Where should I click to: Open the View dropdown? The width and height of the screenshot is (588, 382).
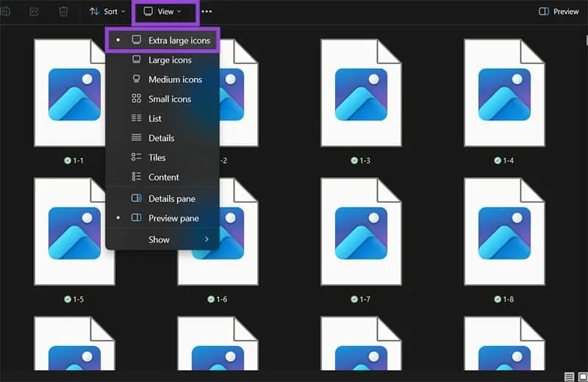point(162,12)
